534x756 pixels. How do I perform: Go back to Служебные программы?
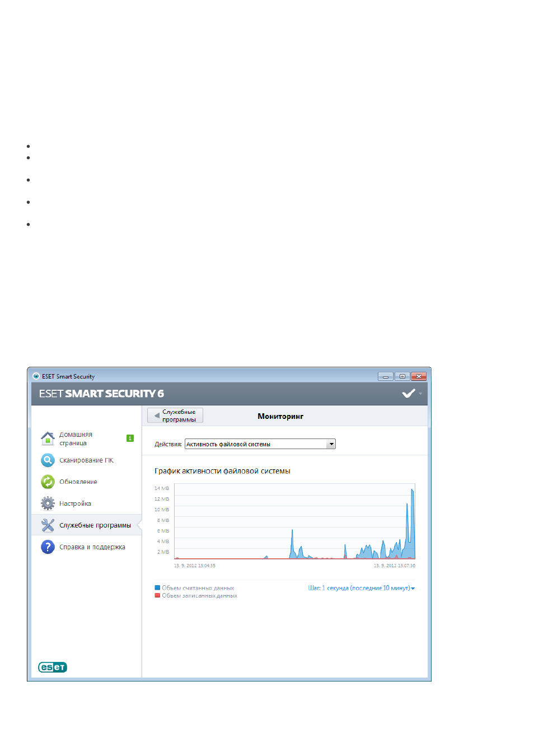click(x=175, y=416)
